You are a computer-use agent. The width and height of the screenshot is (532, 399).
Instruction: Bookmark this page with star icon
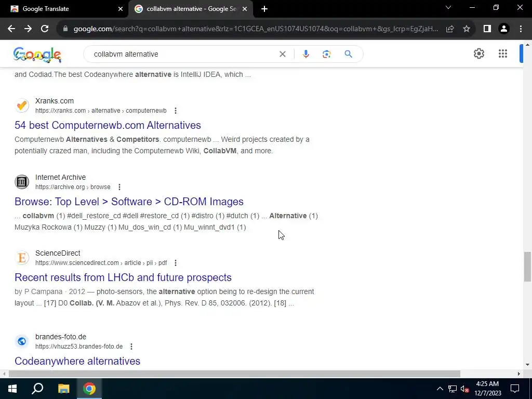(467, 29)
